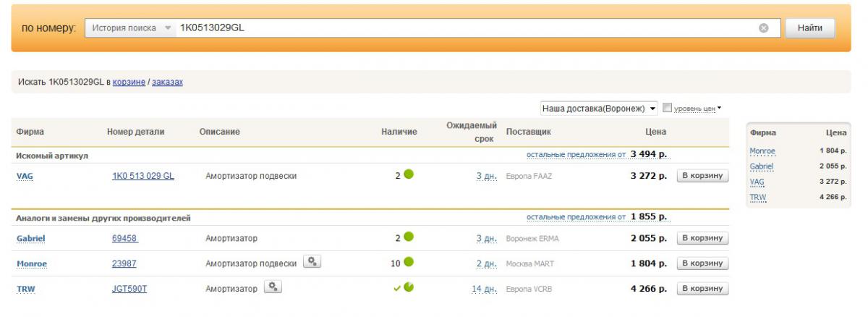Click supplier text Европа VCRB
The width and height of the screenshot is (868, 317).
(529, 289)
